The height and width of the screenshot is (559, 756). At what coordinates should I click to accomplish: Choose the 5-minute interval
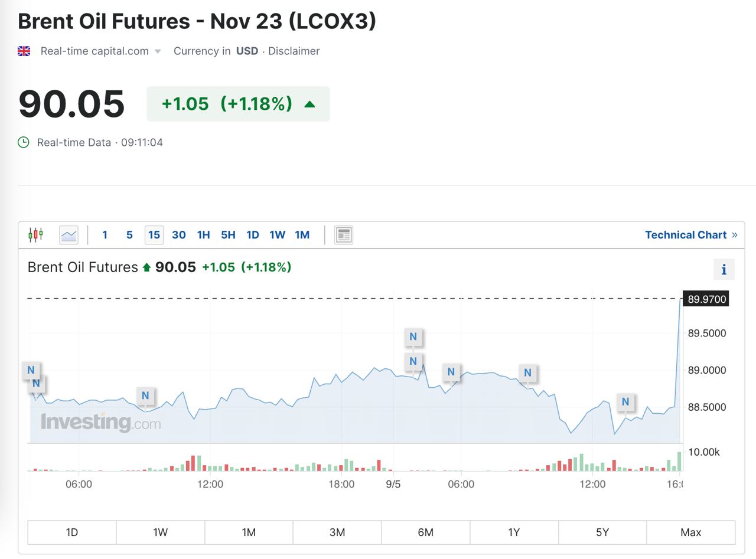[129, 235]
